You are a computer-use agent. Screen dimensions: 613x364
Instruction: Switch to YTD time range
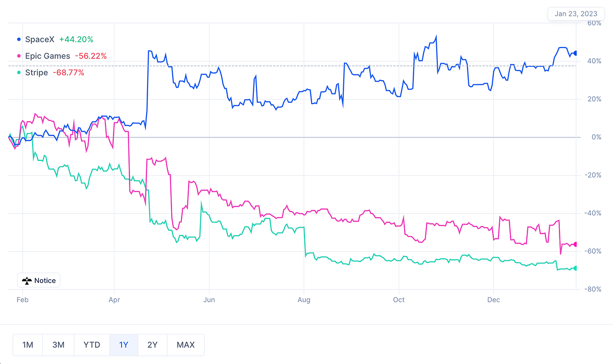(x=92, y=345)
